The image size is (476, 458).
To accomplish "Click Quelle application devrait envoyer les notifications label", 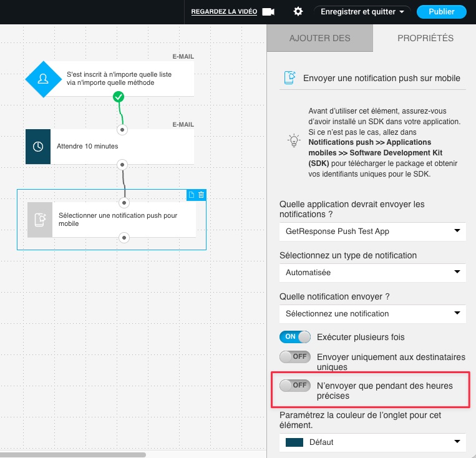I will click(352, 209).
